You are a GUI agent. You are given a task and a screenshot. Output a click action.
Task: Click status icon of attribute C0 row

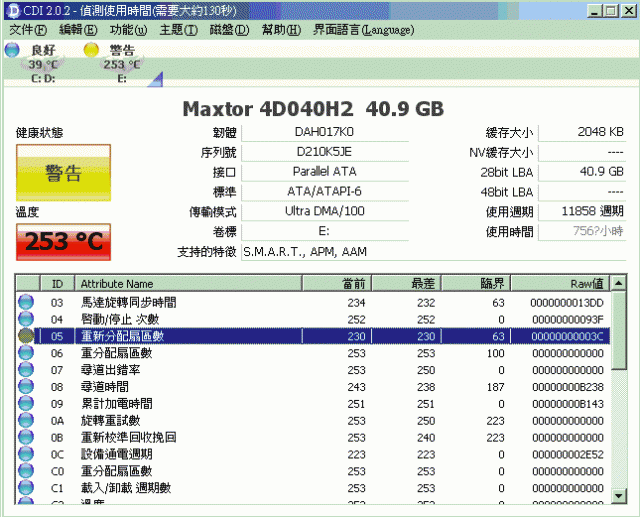coord(26,471)
